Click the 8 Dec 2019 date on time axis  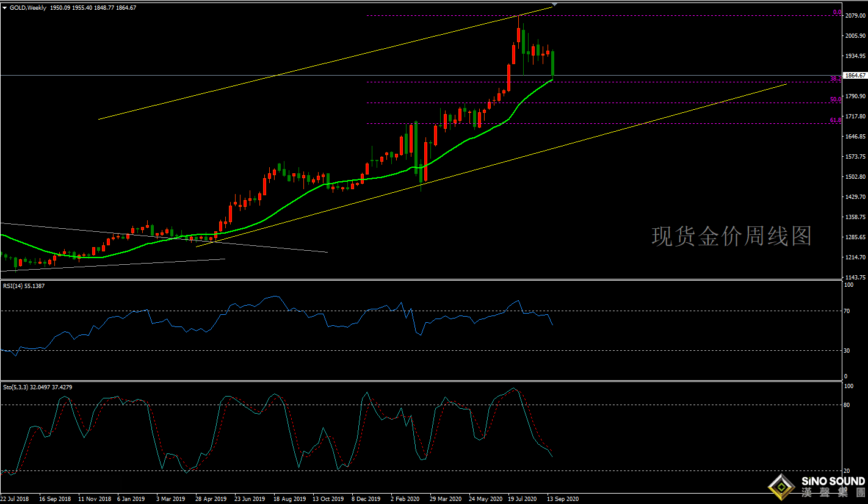tap(367, 499)
